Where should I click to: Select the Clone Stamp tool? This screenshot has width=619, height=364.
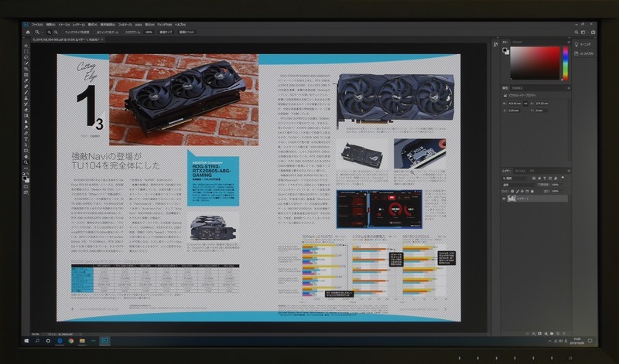(x=26, y=98)
